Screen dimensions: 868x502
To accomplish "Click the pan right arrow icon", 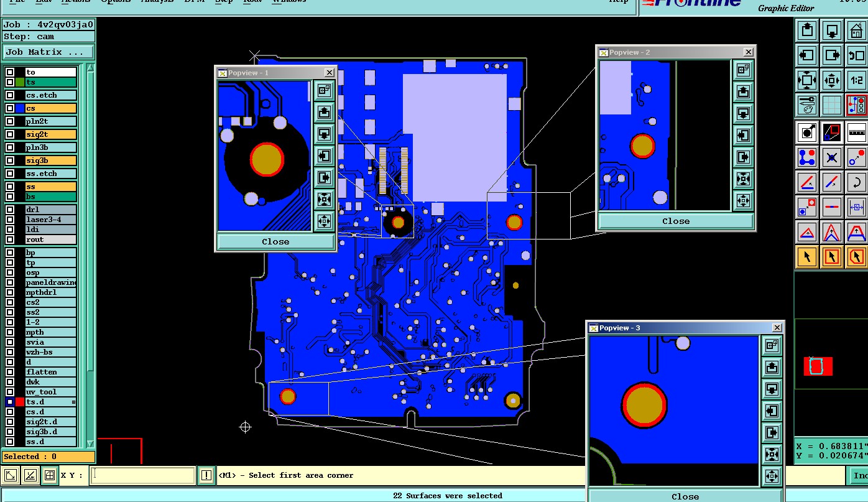I will [x=832, y=55].
